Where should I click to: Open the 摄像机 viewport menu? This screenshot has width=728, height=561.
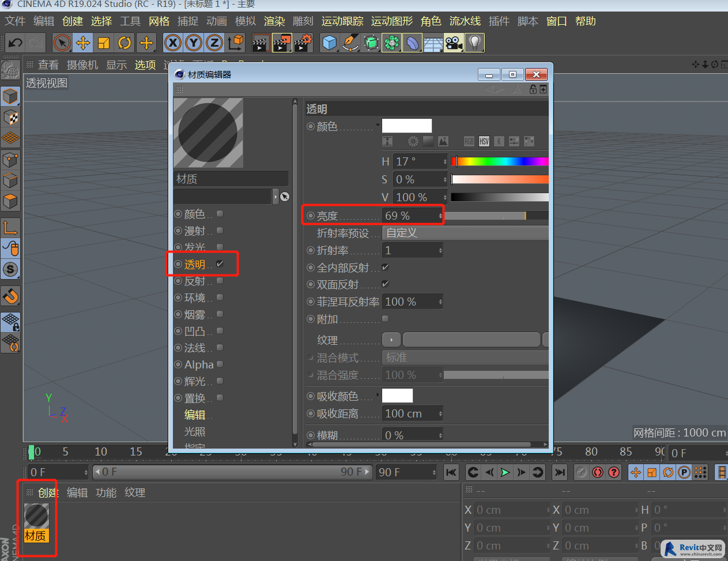pyautogui.click(x=82, y=65)
